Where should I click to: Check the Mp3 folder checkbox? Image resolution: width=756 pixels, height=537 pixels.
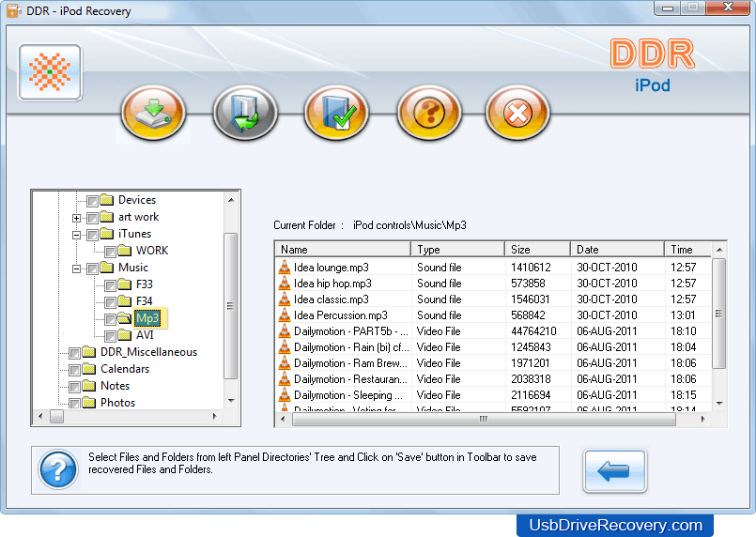pos(111,319)
